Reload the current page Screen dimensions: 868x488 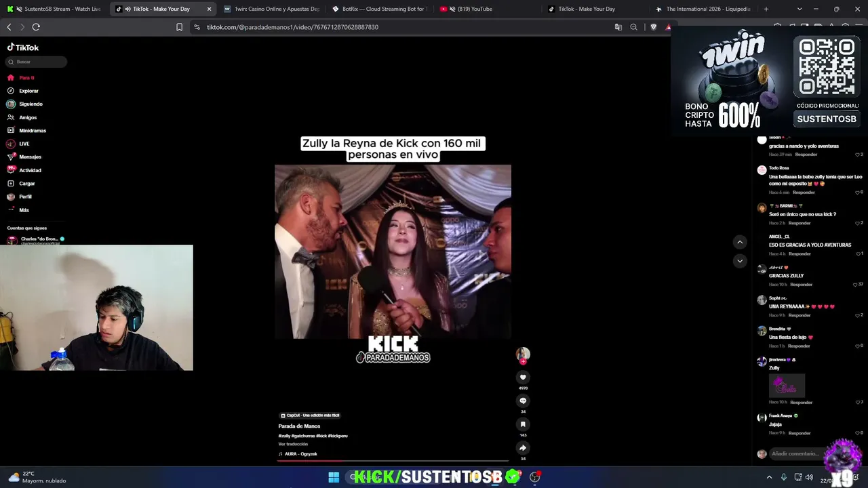[36, 27]
